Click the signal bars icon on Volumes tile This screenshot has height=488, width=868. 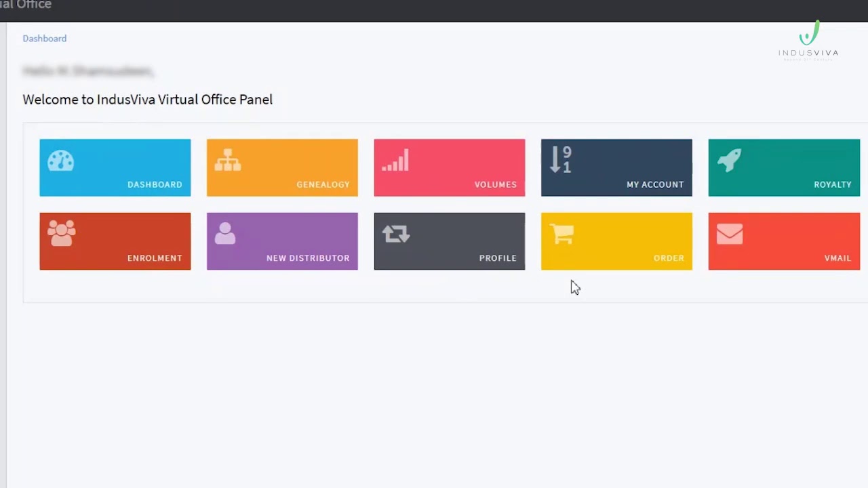pos(395,161)
